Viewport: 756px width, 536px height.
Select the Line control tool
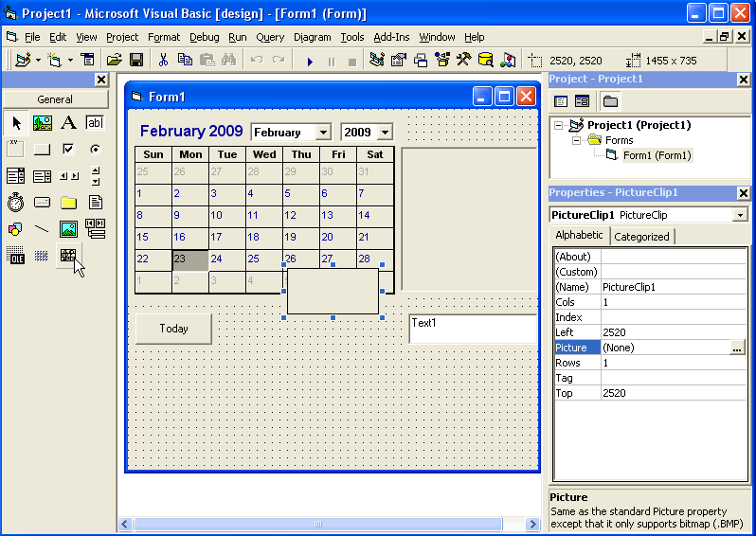pos(43,229)
